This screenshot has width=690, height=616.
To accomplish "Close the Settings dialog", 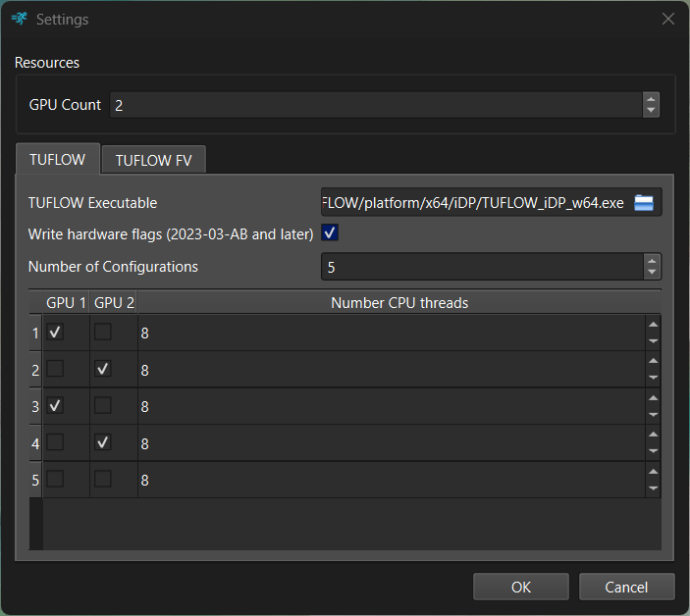I will point(668,19).
